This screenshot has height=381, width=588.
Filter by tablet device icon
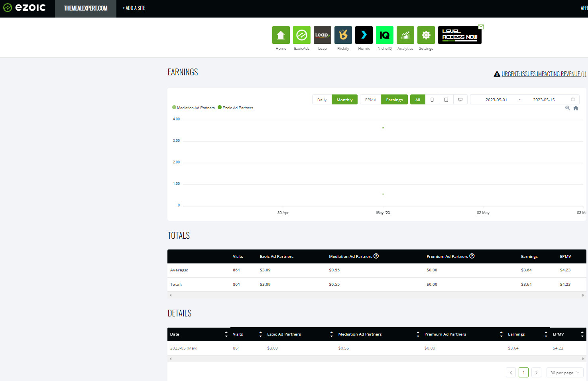[x=446, y=100]
